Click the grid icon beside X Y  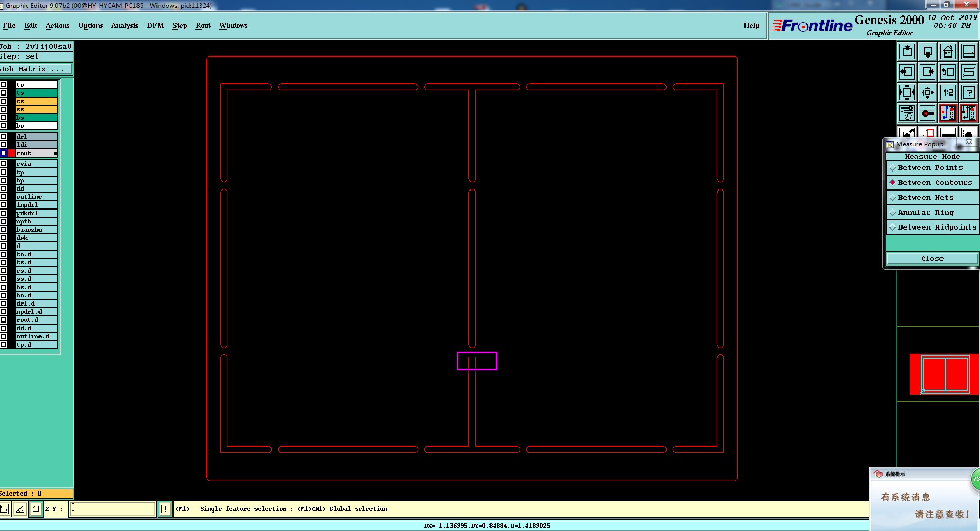pos(36,509)
